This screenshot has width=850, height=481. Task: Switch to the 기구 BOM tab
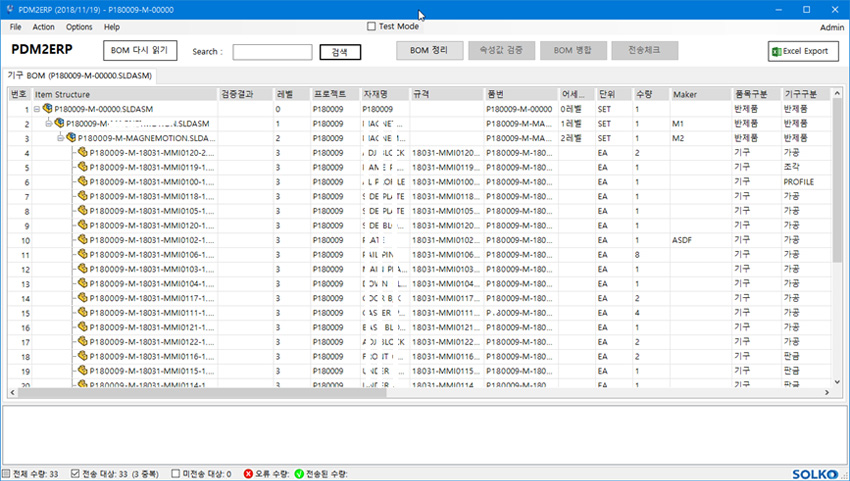[x=80, y=75]
